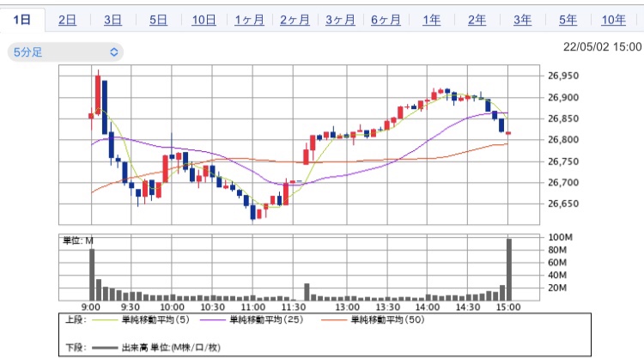This screenshot has height=358, width=644.
Task: Click the 26,900 price axis label
Action: 563,97
